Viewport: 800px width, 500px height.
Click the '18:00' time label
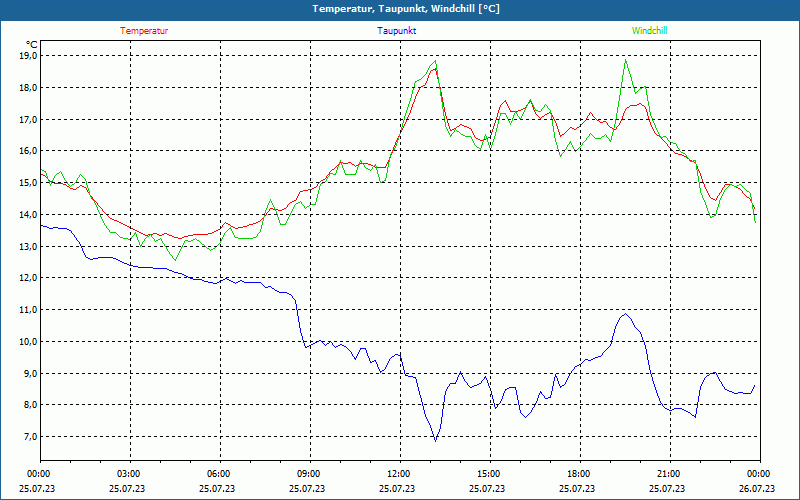tap(580, 474)
